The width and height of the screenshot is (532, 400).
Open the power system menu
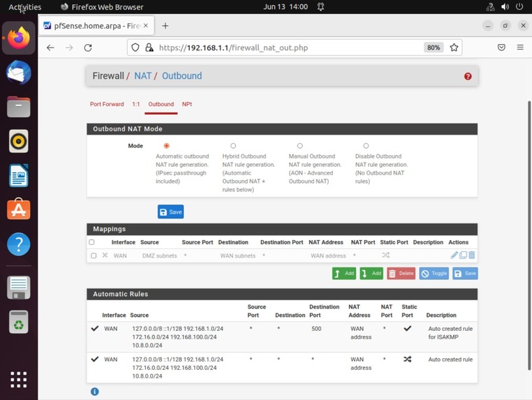519,7
